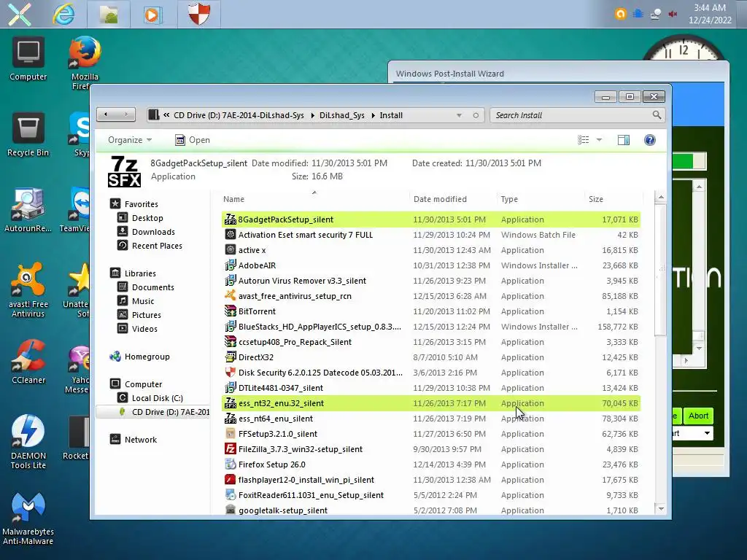Click file list scroll up arrow
Viewport: 747px width, 560px height.
661,197
